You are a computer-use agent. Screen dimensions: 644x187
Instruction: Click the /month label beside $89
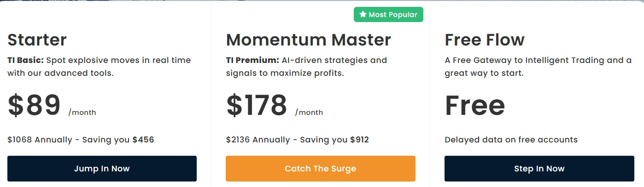tap(82, 112)
